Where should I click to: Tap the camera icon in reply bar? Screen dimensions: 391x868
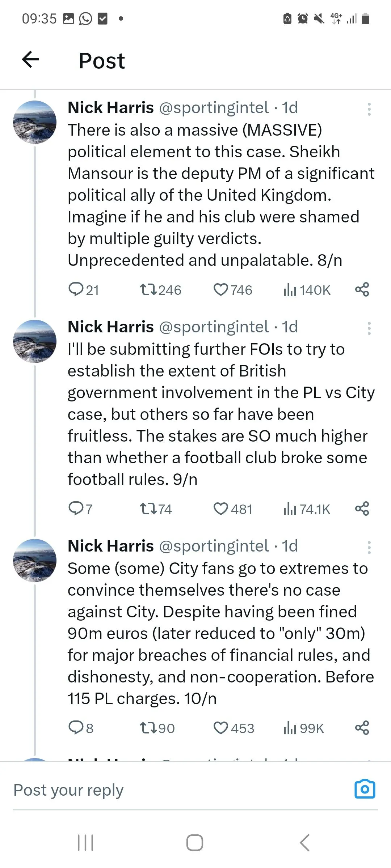coord(365,789)
